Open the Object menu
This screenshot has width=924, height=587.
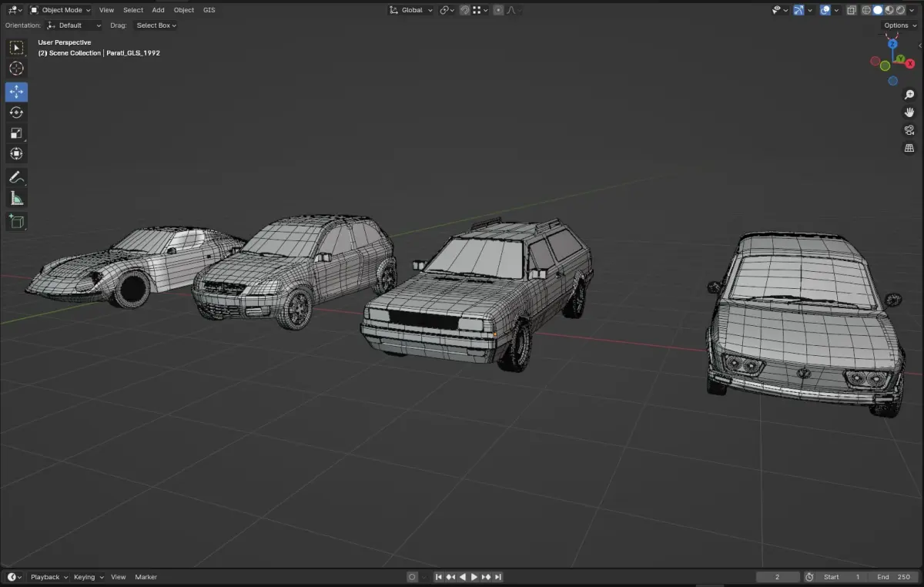pos(184,10)
